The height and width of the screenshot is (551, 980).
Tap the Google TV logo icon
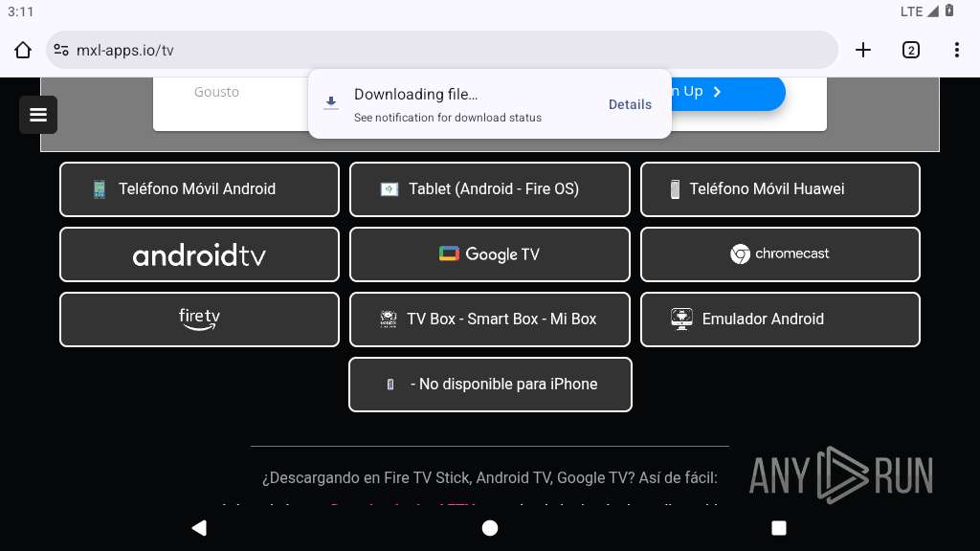(x=449, y=253)
